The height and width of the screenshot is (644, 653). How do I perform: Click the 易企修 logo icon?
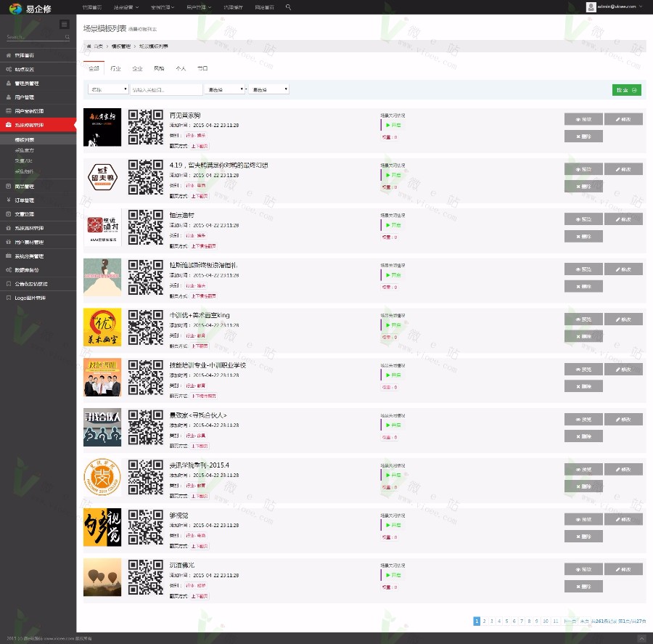[15, 8]
